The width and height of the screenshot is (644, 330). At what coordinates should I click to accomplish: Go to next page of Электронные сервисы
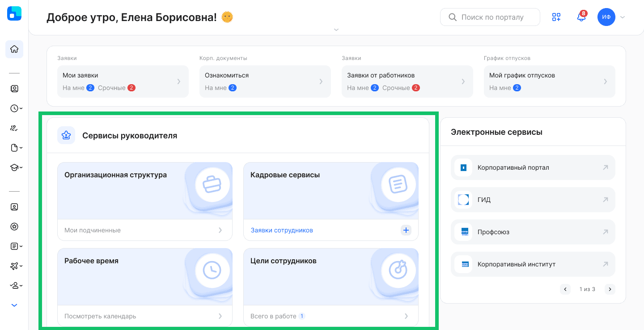pyautogui.click(x=610, y=289)
